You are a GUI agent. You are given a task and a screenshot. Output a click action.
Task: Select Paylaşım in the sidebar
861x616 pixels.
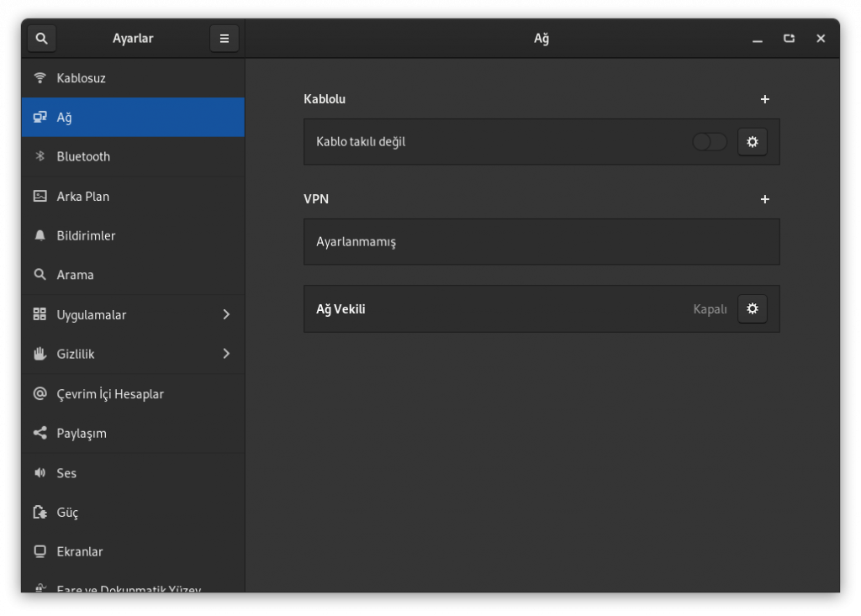coord(82,434)
